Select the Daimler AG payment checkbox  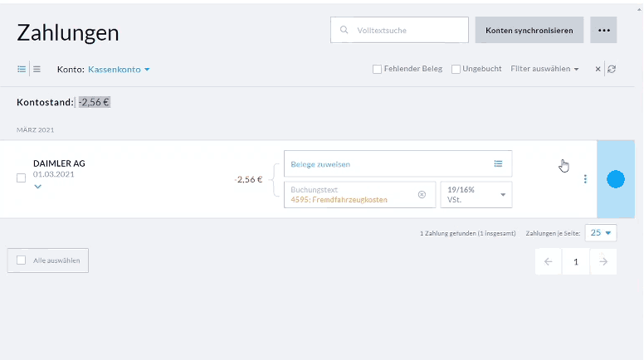(x=22, y=178)
